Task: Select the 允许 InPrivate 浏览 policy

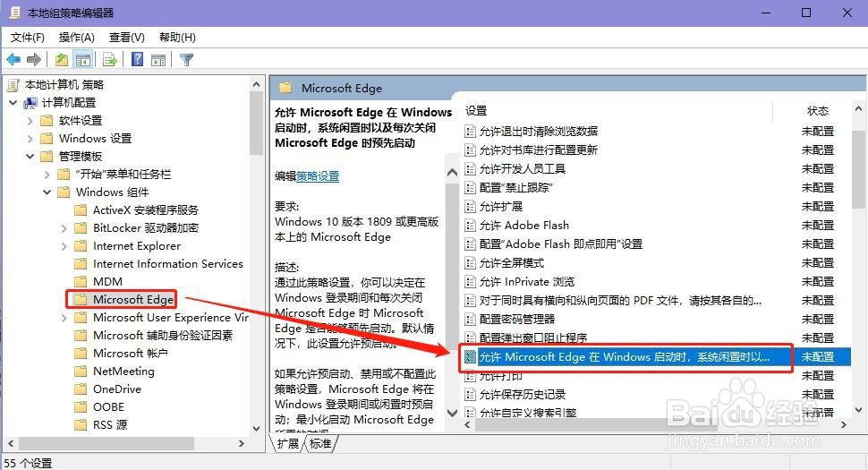Action: tap(526, 282)
